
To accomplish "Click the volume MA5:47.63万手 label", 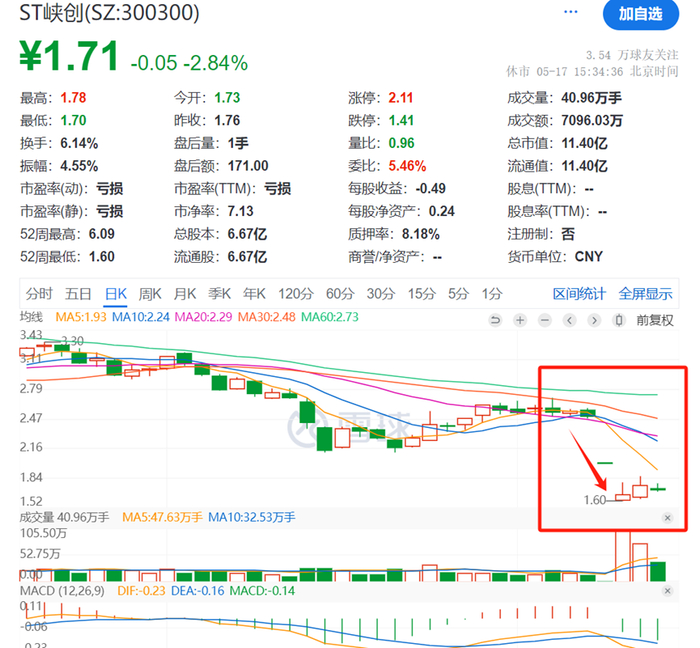I will point(162,518).
